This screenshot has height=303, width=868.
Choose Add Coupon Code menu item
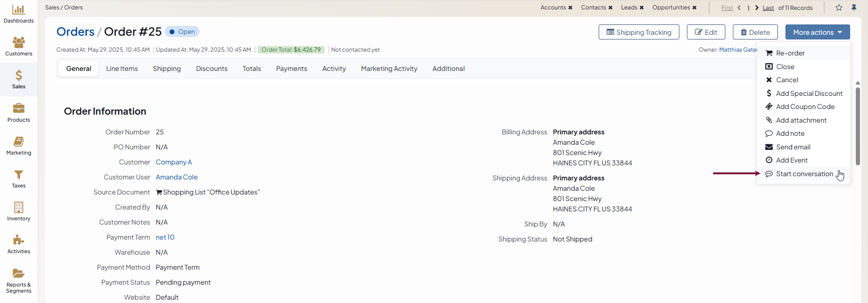click(805, 107)
